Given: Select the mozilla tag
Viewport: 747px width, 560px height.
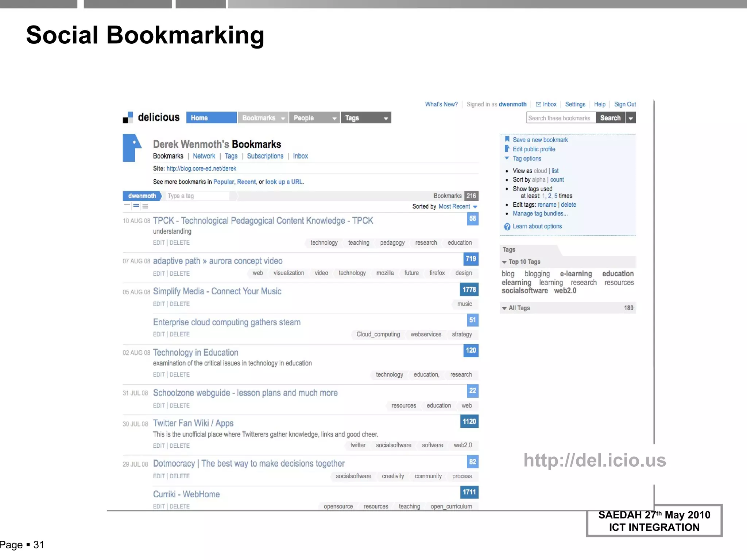Looking at the screenshot, I should coord(385,273).
